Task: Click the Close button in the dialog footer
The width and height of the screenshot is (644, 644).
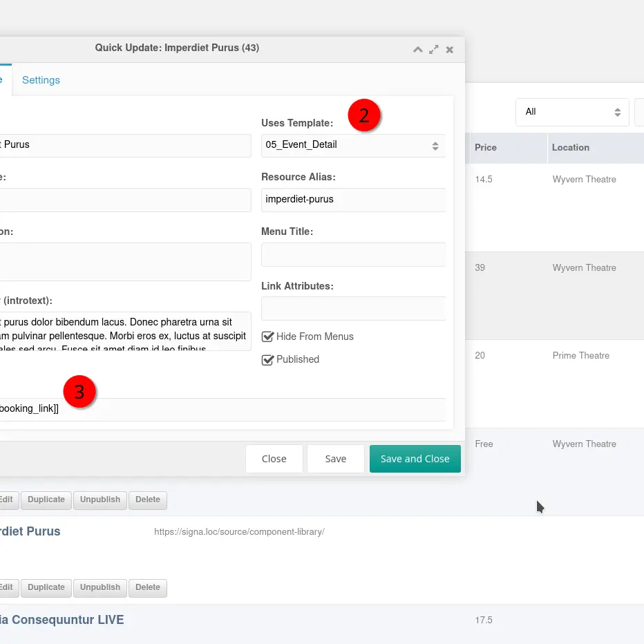Action: coord(274,459)
